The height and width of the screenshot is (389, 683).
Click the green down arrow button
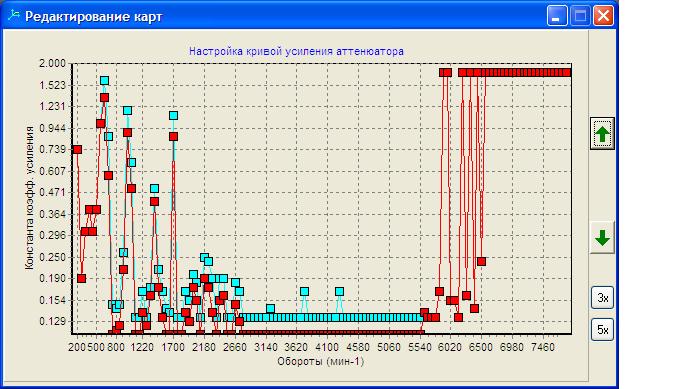click(x=602, y=238)
